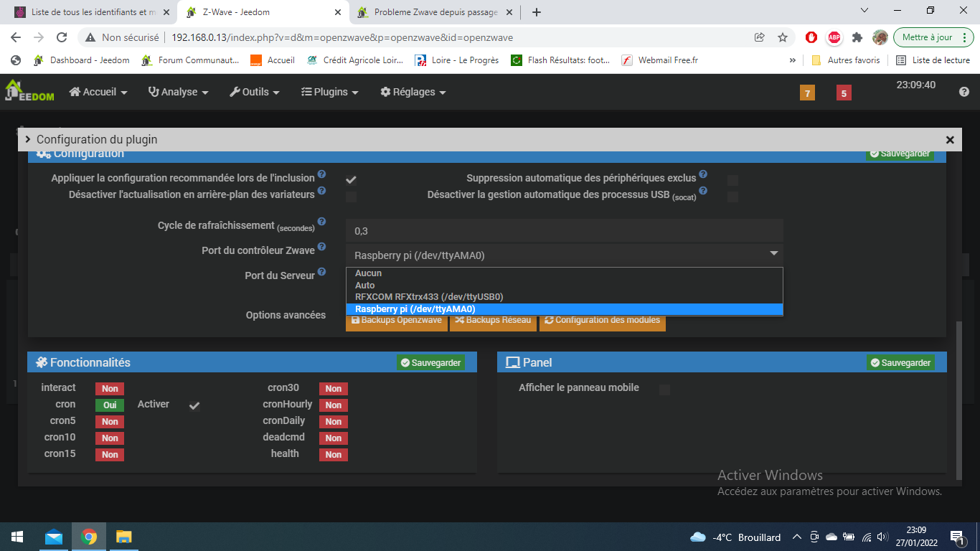Show help for Désactiver l'actualisation des variateurs
Viewport: 980px width, 551px height.
[321, 191]
